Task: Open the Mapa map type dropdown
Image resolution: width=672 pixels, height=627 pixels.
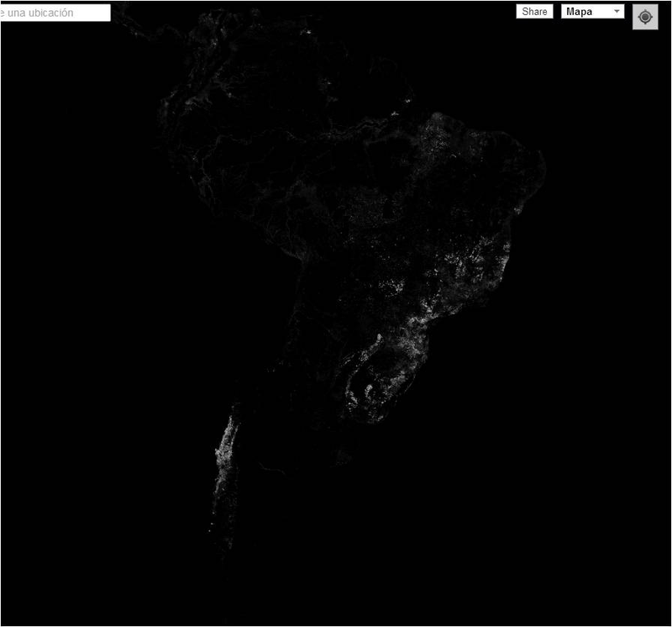Action: pyautogui.click(x=592, y=12)
